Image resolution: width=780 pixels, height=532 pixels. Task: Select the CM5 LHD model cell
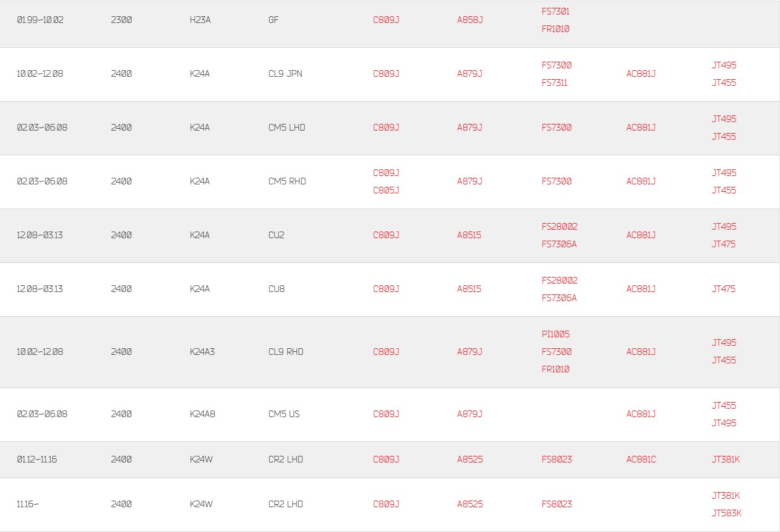coord(287,128)
